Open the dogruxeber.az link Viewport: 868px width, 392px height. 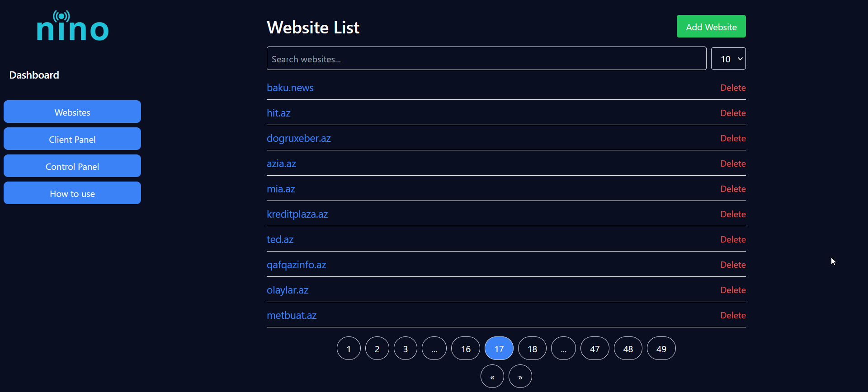click(x=299, y=138)
